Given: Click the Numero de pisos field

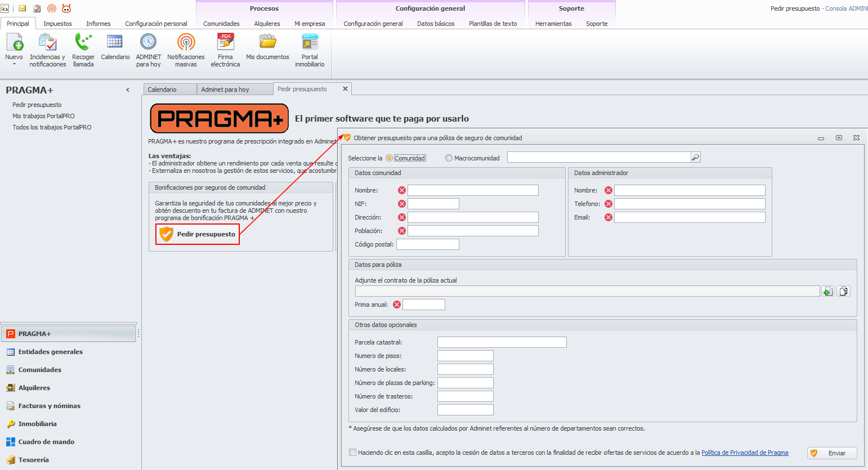Looking at the screenshot, I should [x=466, y=356].
